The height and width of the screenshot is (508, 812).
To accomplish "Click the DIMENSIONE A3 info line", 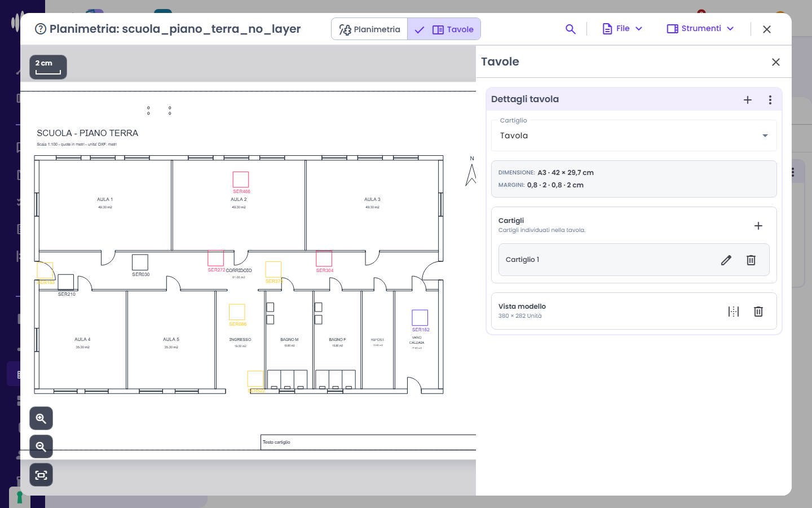I will tap(546, 173).
